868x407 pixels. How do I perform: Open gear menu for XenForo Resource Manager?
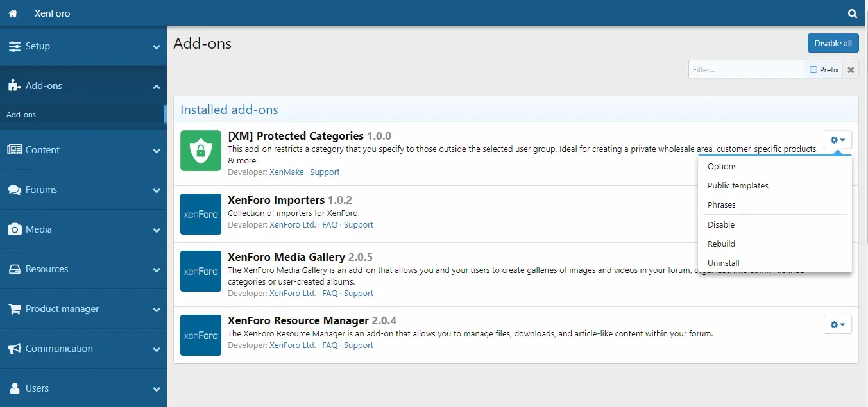(838, 324)
